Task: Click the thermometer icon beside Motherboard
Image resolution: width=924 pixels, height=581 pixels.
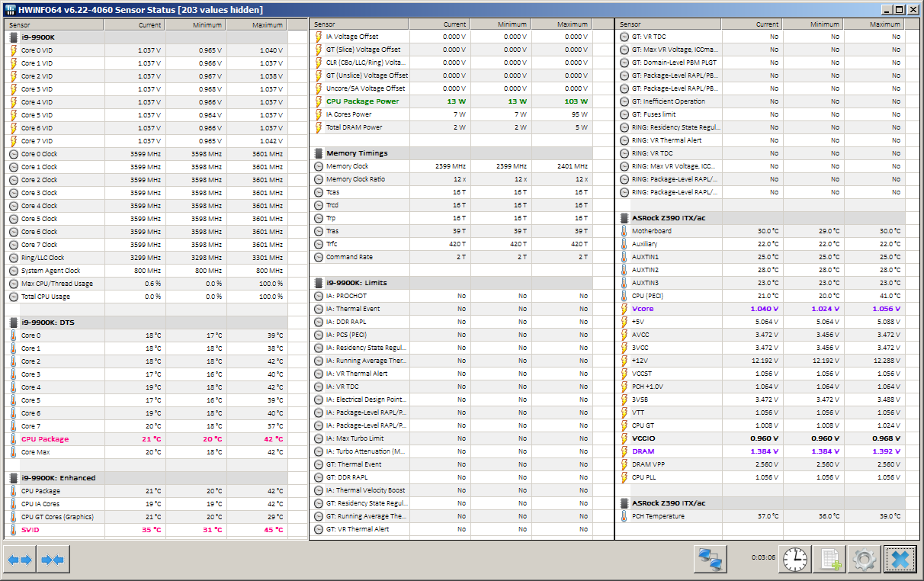Action: tap(624, 231)
